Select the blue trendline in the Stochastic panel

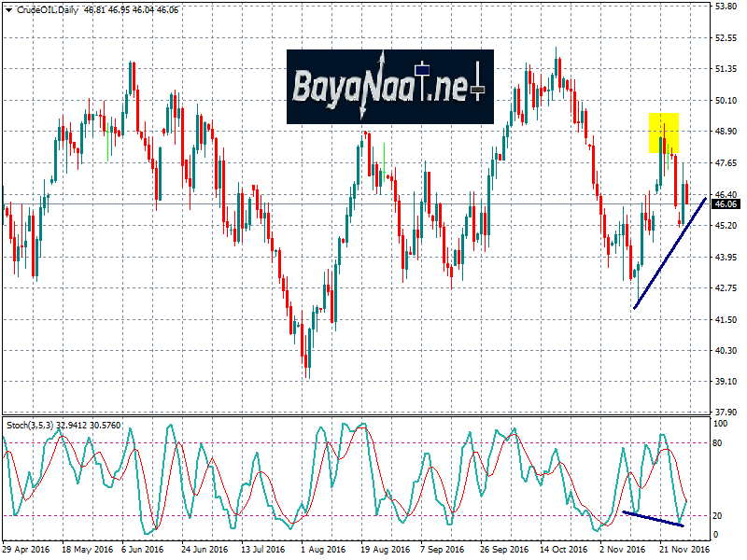pos(653,519)
